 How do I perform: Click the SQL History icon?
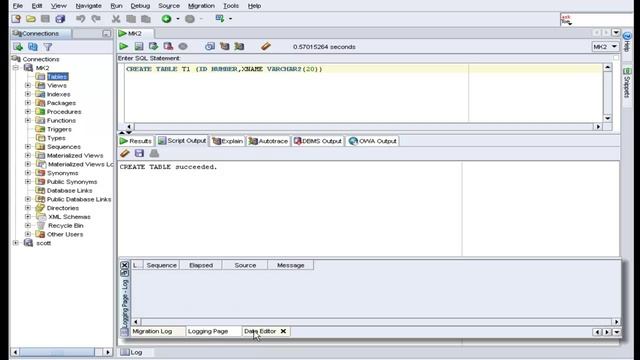pos(210,47)
